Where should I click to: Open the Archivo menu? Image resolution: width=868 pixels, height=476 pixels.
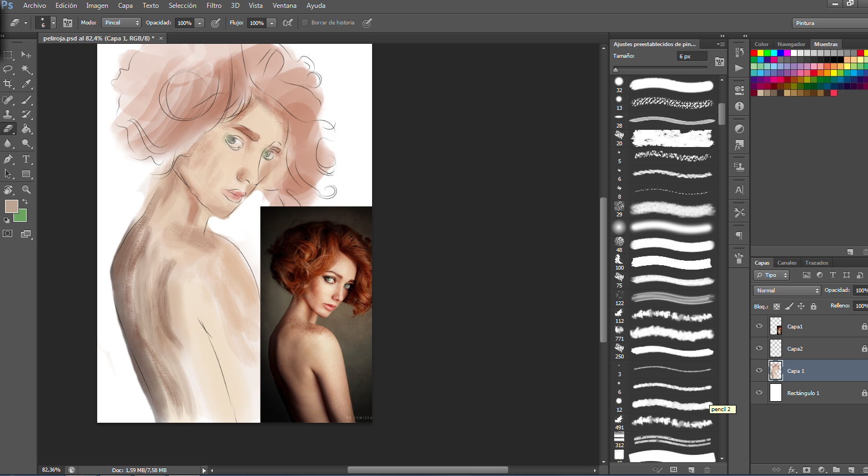(x=34, y=6)
